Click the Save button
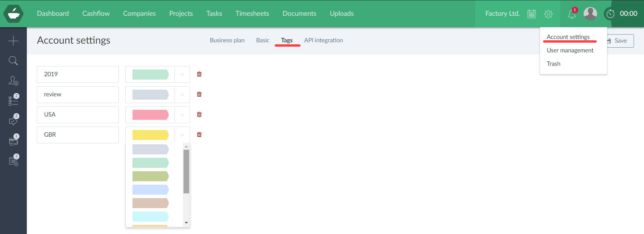 [620, 41]
